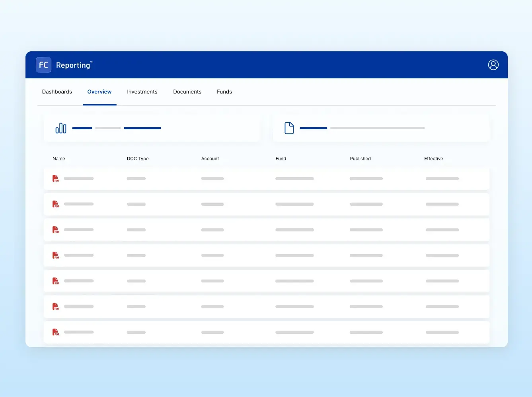
Task: Select the Overview tab
Action: [99, 92]
